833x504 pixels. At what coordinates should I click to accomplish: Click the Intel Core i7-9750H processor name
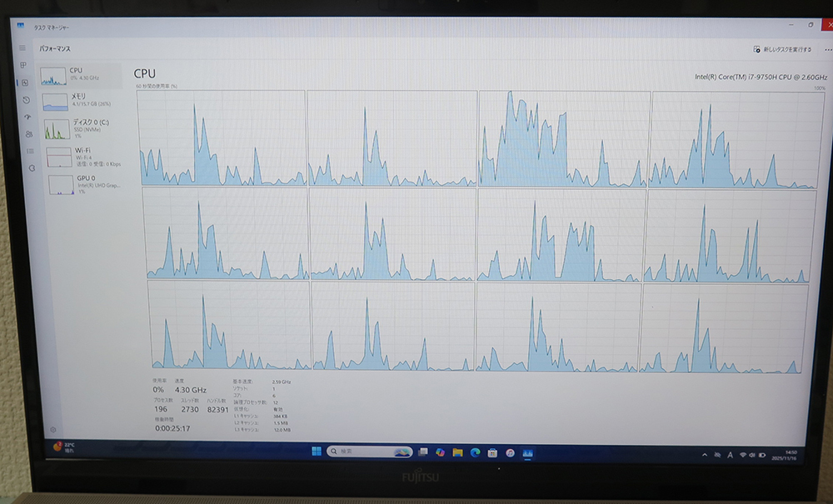point(761,77)
